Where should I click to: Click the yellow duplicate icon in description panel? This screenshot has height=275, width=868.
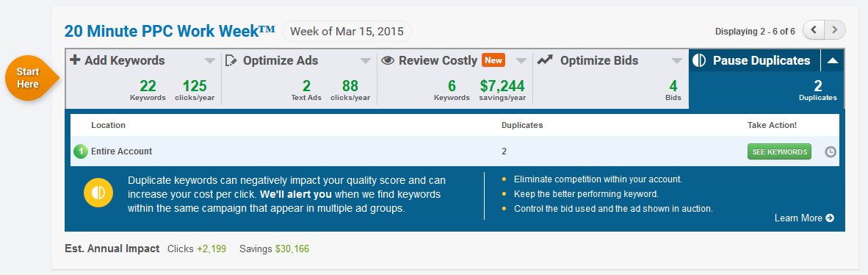point(98,193)
